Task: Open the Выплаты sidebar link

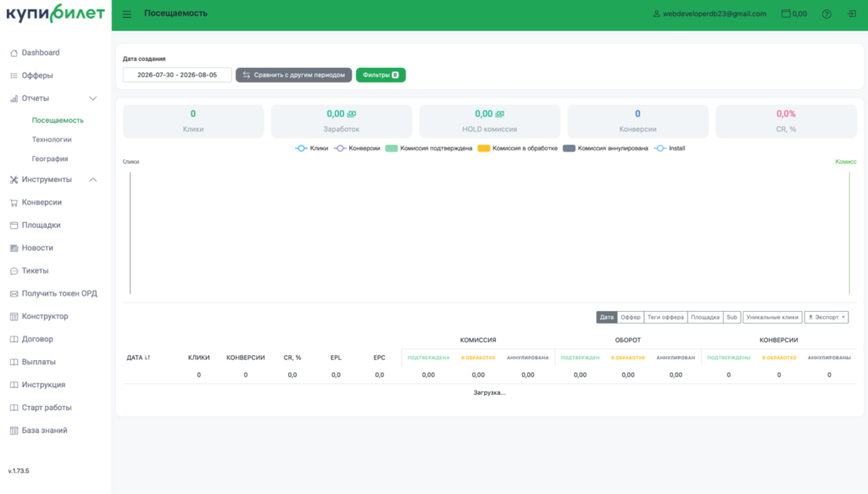Action: (38, 362)
